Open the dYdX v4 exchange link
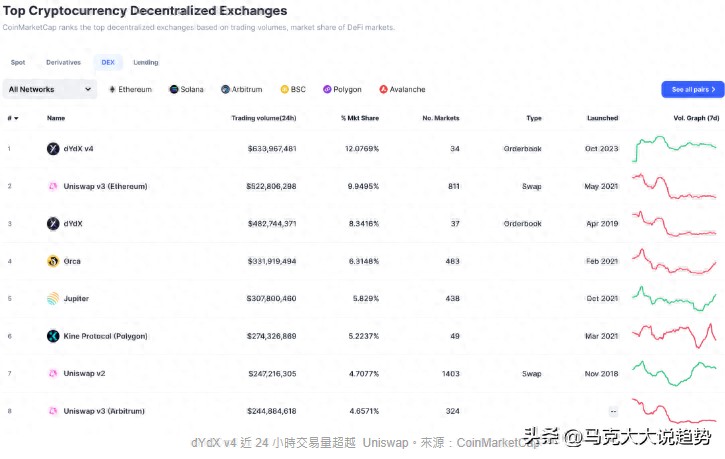Screen dimensions: 725x459 [78, 149]
